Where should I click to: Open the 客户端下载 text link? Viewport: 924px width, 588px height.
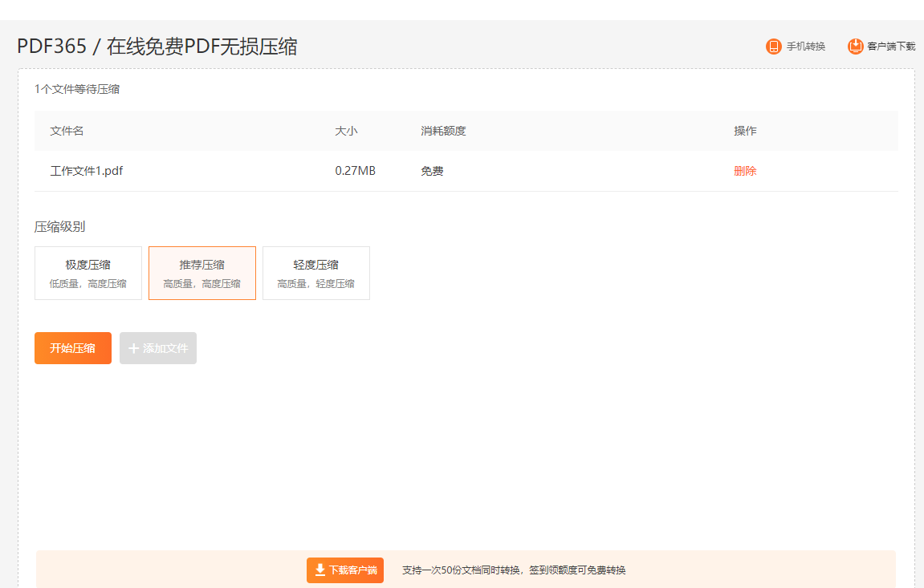click(x=891, y=47)
